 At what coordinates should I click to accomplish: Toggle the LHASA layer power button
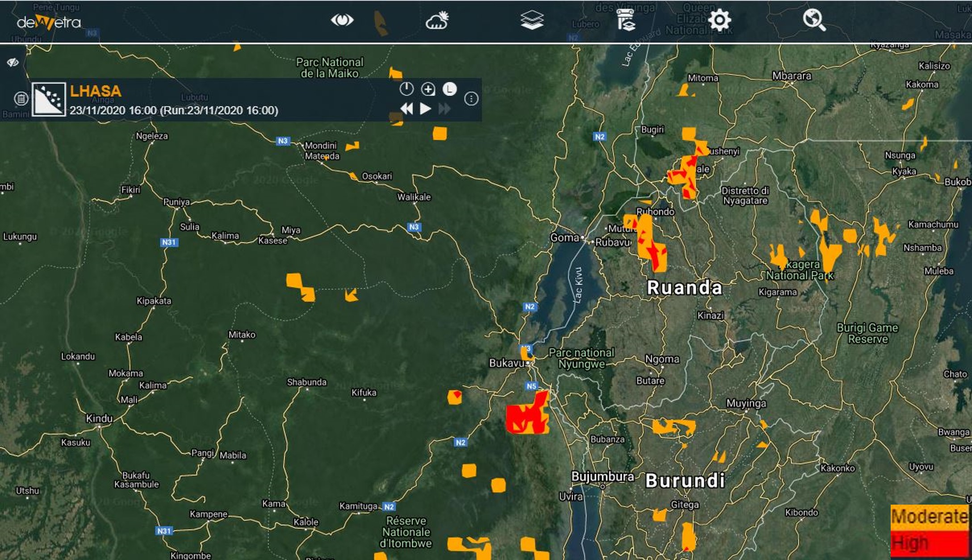[406, 89]
